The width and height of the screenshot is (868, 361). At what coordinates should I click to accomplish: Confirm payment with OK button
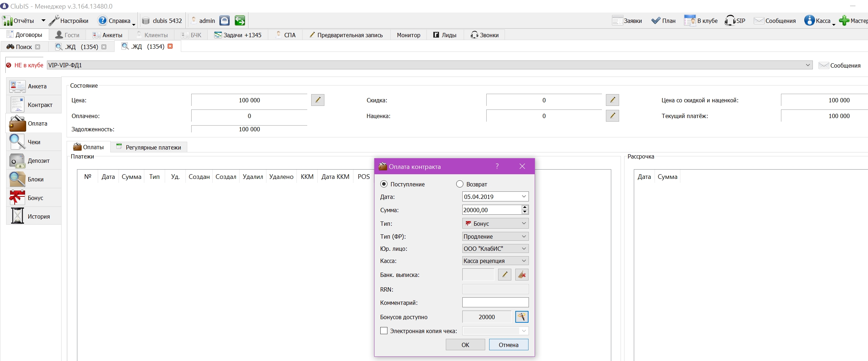[465, 345]
